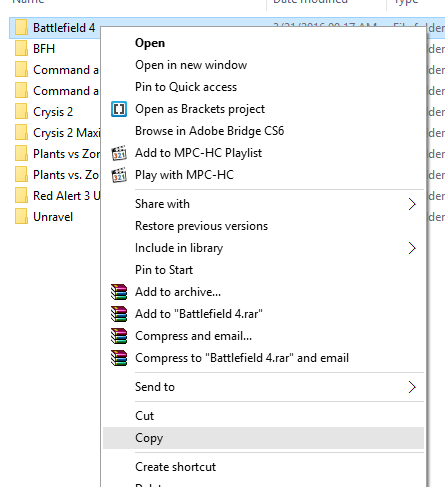Click MPC-HC icon beside Play with MPC-HC
Image resolution: width=445 pixels, height=487 pixels.
tap(119, 175)
